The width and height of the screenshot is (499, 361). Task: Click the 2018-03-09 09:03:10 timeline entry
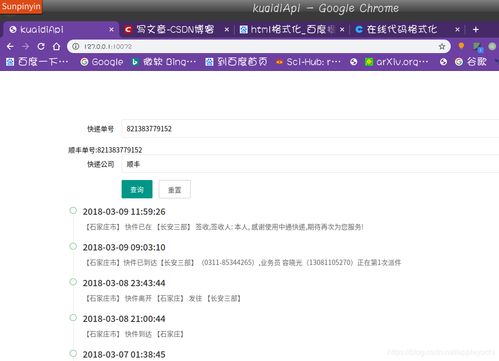[124, 247]
